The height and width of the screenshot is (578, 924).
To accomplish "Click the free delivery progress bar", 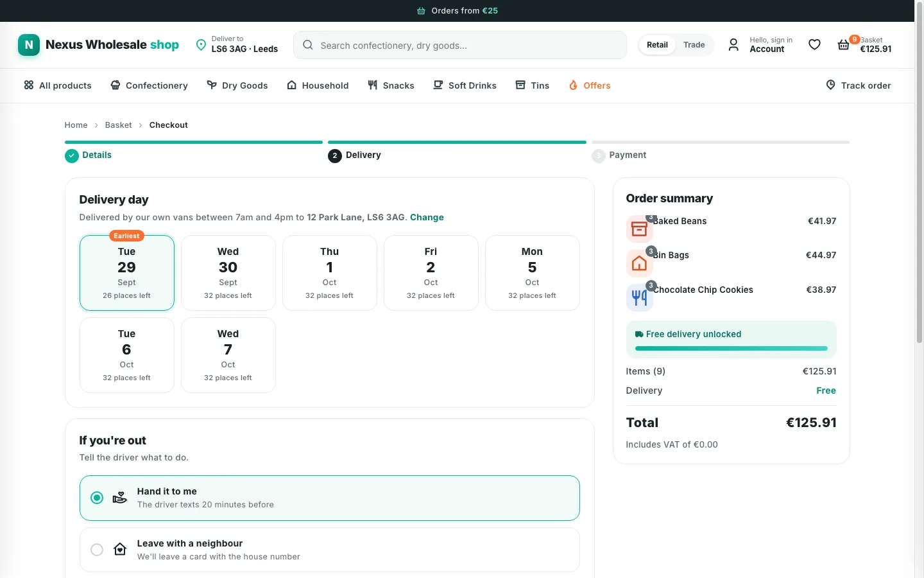I will tap(732, 349).
